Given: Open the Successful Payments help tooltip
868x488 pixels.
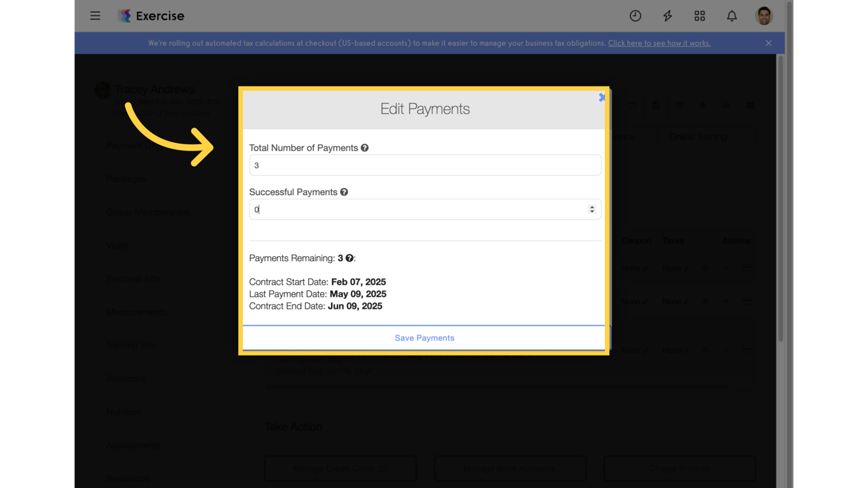Looking at the screenshot, I should [x=344, y=191].
